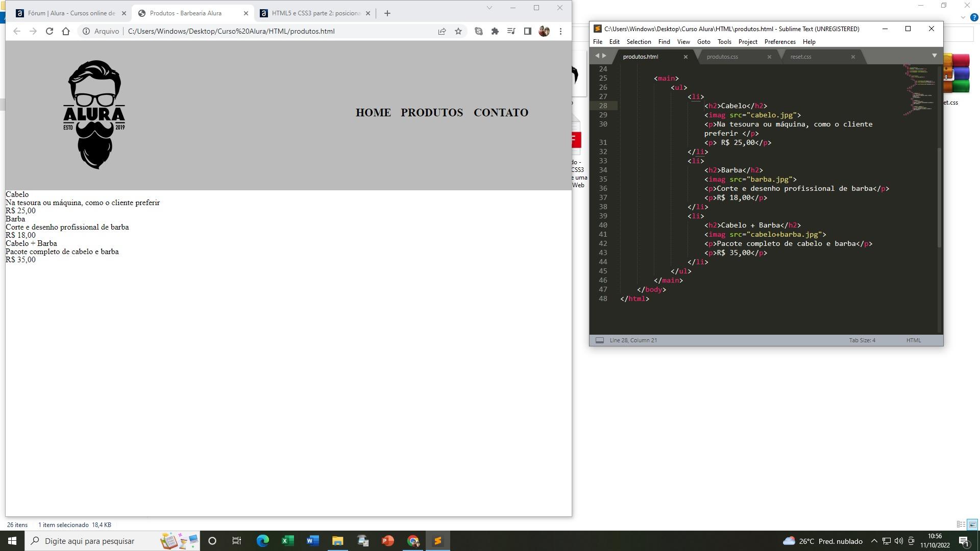Open Microsoft Edge from taskbar
The image size is (980, 551).
point(262,541)
